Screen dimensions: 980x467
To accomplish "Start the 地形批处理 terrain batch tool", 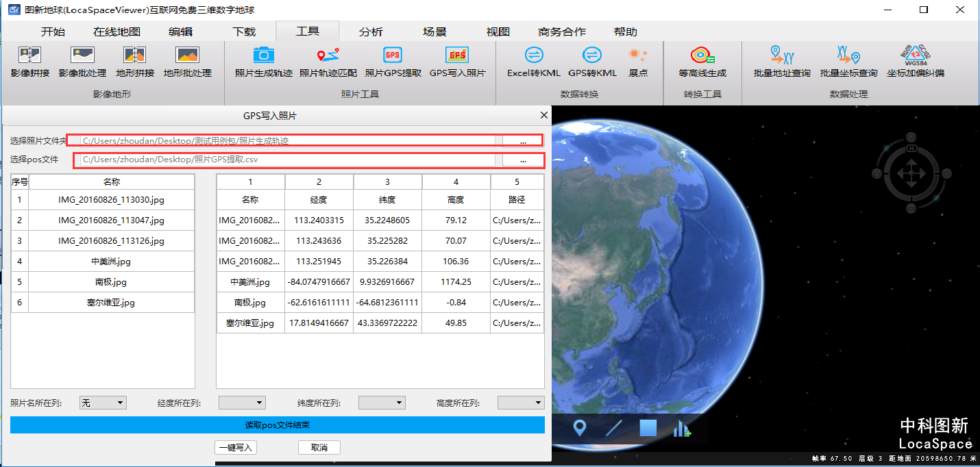I will tap(187, 62).
